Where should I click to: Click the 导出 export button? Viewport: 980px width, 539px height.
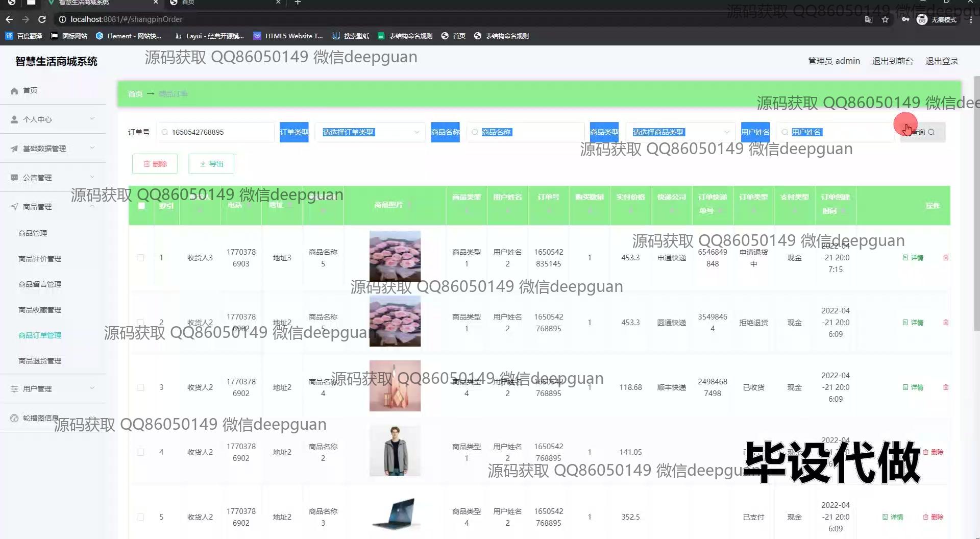211,164
